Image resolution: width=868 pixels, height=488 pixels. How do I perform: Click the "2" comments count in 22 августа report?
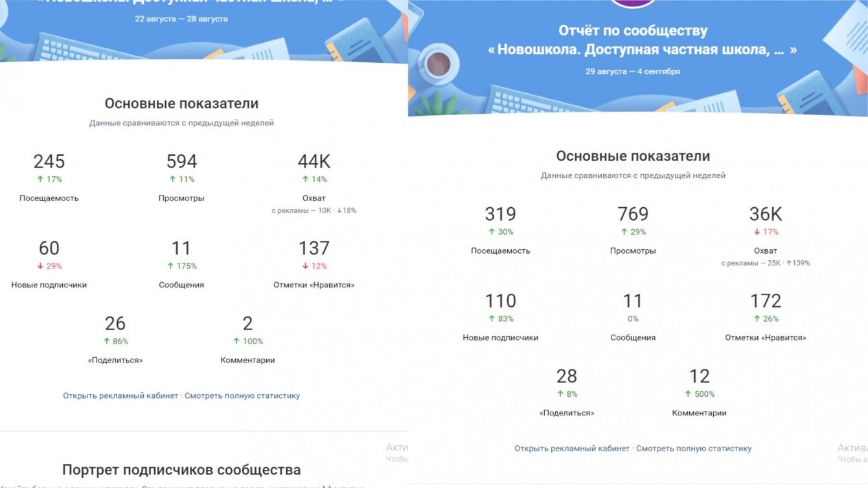[247, 323]
